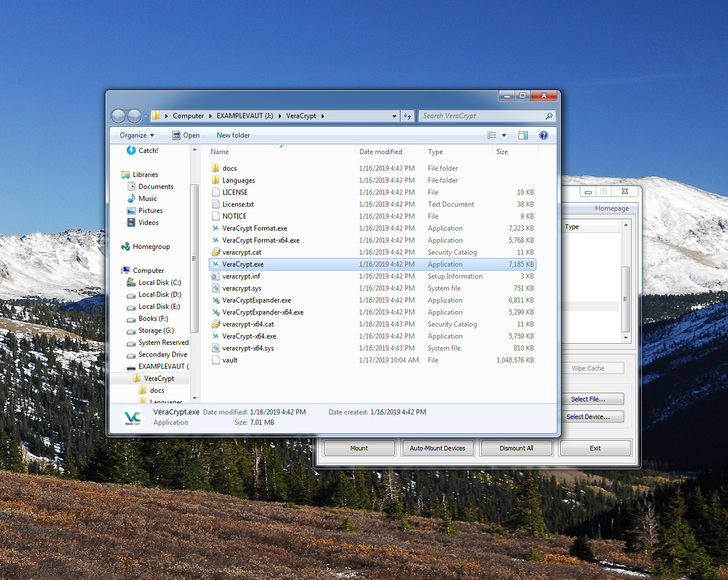Open the Homepage link in VeraCrypt window
This screenshot has height=580, width=728.
point(612,208)
